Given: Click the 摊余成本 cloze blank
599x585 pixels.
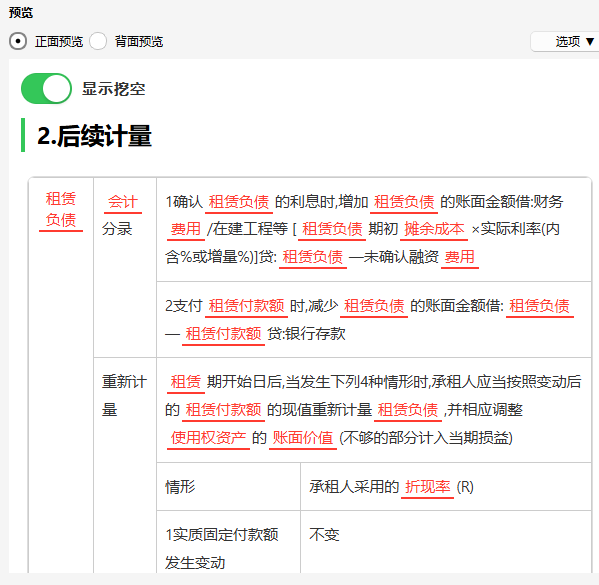Looking at the screenshot, I should (434, 230).
